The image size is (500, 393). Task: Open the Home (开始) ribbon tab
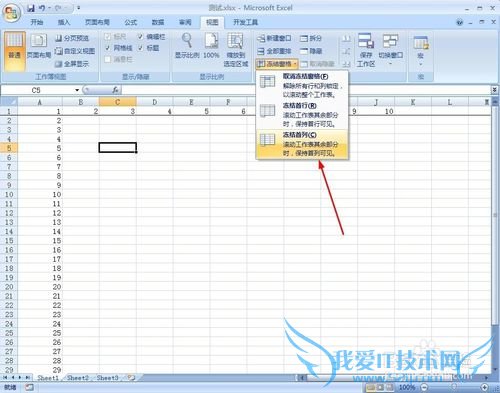[x=37, y=22]
